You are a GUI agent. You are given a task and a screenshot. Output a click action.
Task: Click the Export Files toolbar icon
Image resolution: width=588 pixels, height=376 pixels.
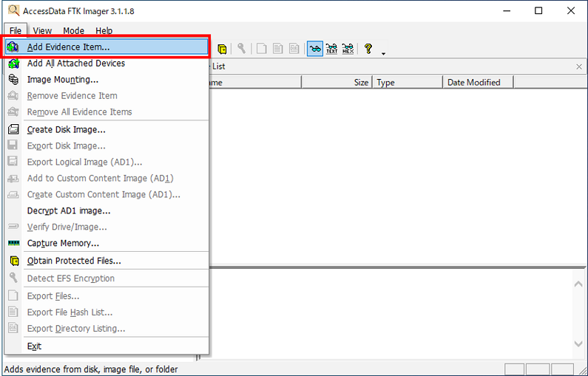tap(261, 49)
